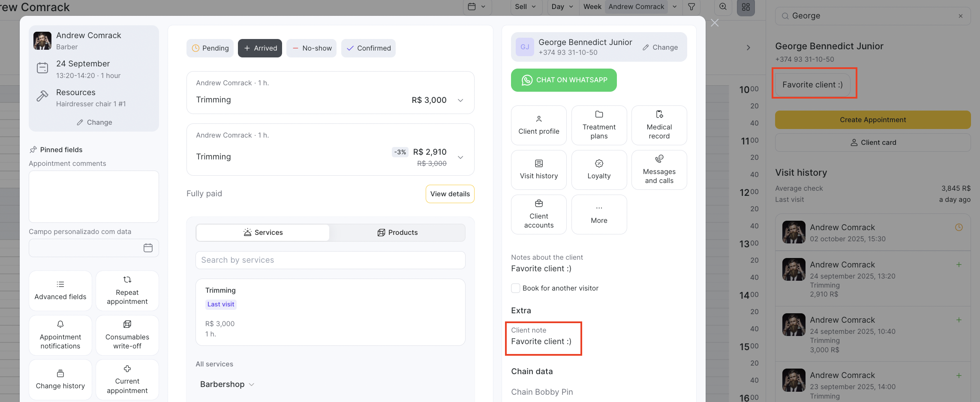This screenshot has width=980, height=402.
Task: Open Client accounts tile
Action: [538, 214]
